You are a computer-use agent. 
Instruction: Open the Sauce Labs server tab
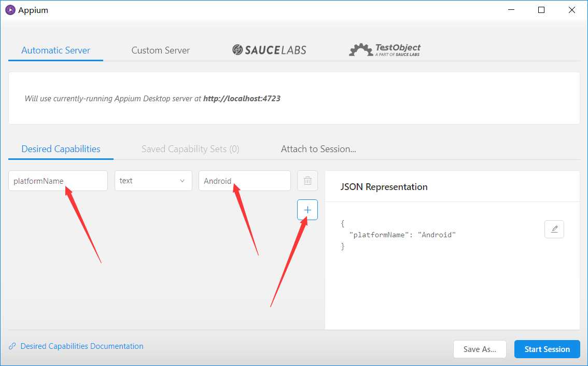tap(269, 50)
